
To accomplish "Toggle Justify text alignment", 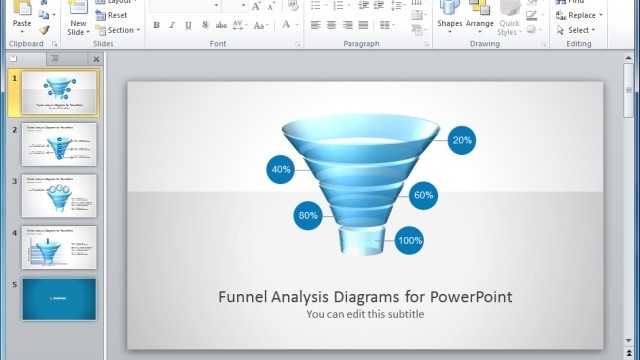I will coord(363,25).
